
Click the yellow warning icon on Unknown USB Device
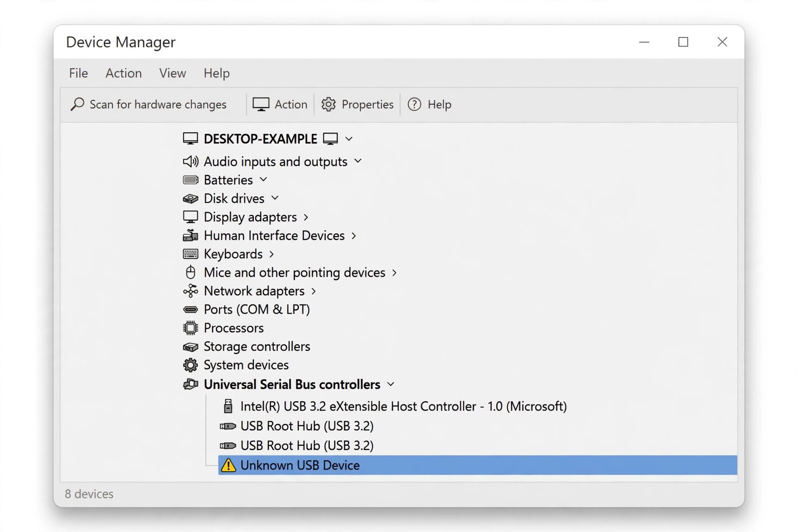(228, 465)
